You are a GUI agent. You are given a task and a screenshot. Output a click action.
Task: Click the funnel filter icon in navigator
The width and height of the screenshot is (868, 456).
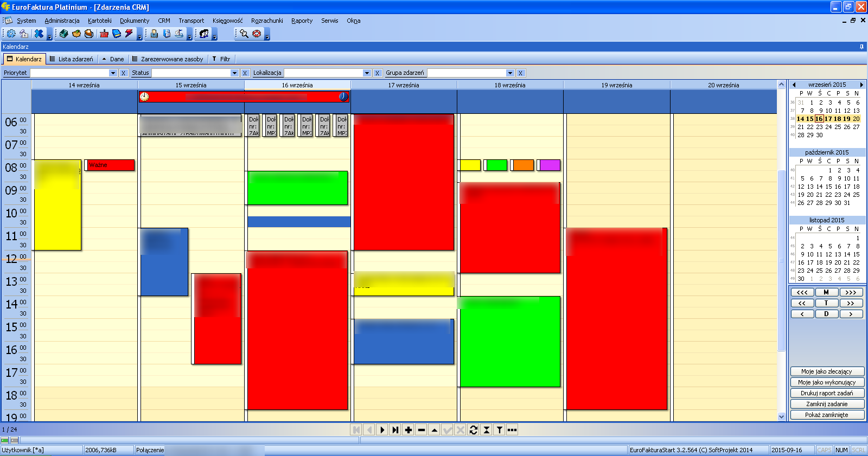click(x=500, y=430)
